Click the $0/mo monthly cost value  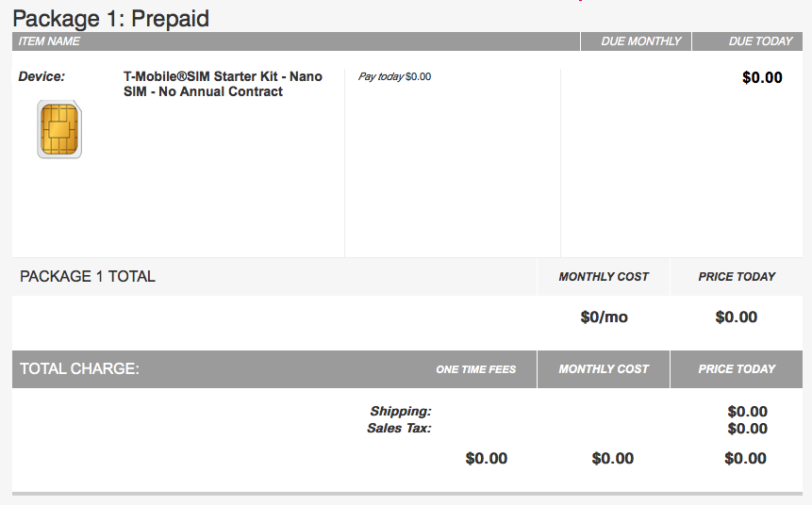604,317
